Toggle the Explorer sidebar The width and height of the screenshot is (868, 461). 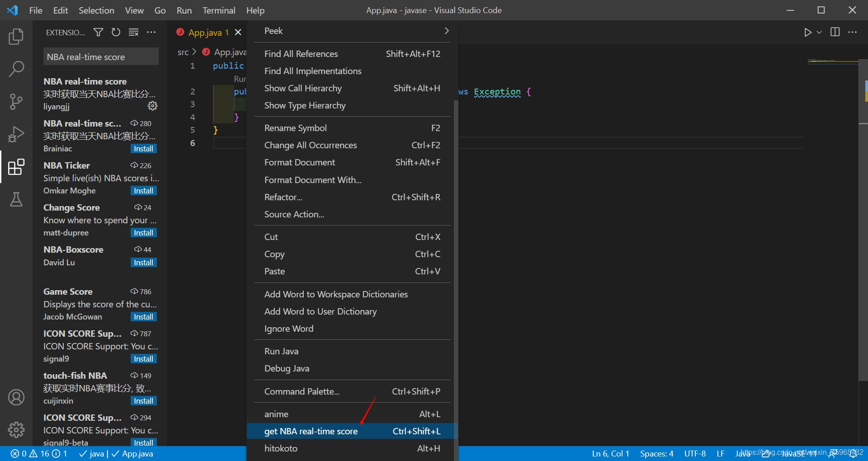coord(16,37)
